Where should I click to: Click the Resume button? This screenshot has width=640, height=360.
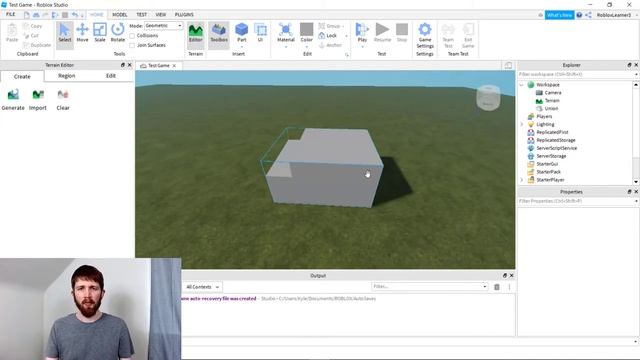tap(382, 33)
